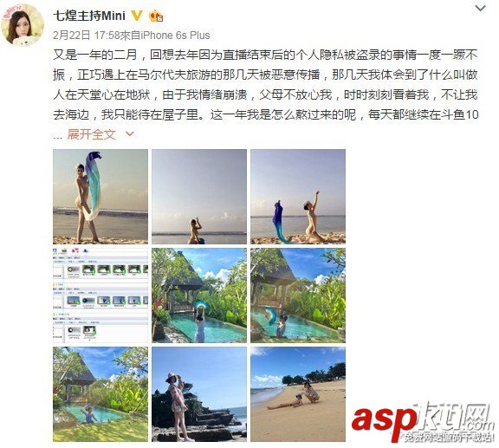Click the arrow beside 展开全文
Screen dimensions: 499x448
(130, 134)
